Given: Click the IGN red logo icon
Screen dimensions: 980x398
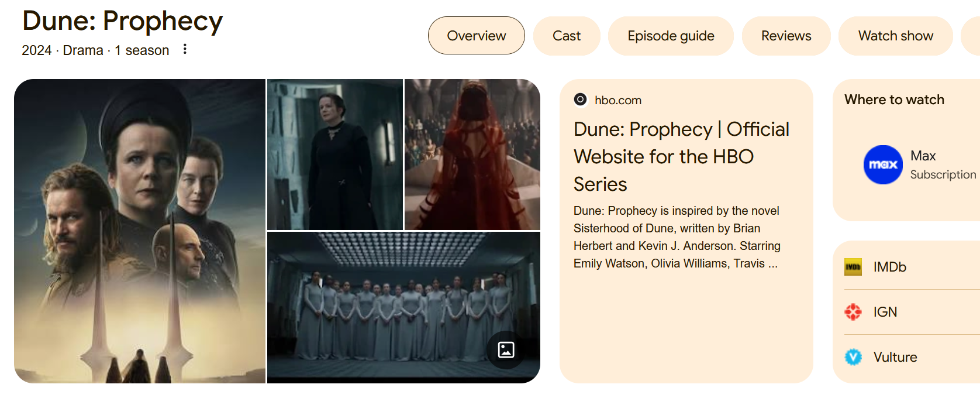Looking at the screenshot, I should (853, 312).
